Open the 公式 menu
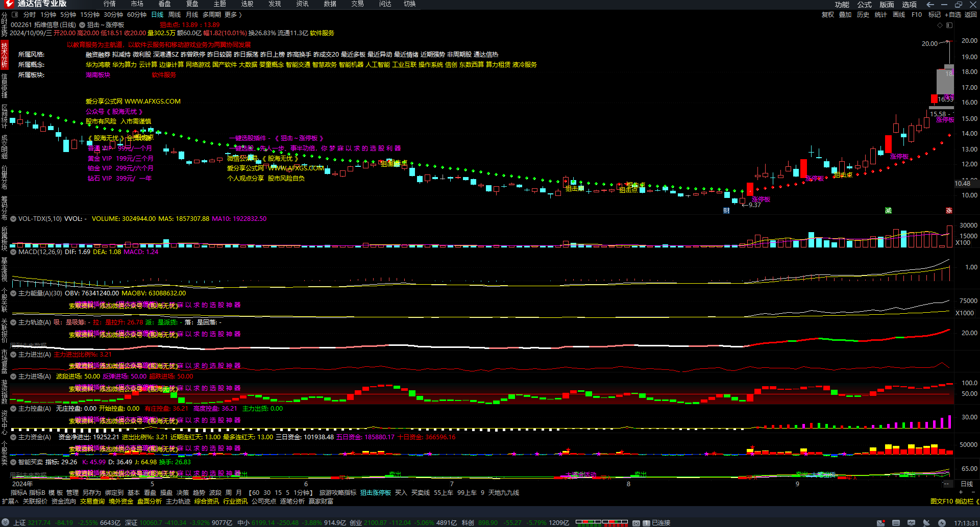 pos(864,5)
